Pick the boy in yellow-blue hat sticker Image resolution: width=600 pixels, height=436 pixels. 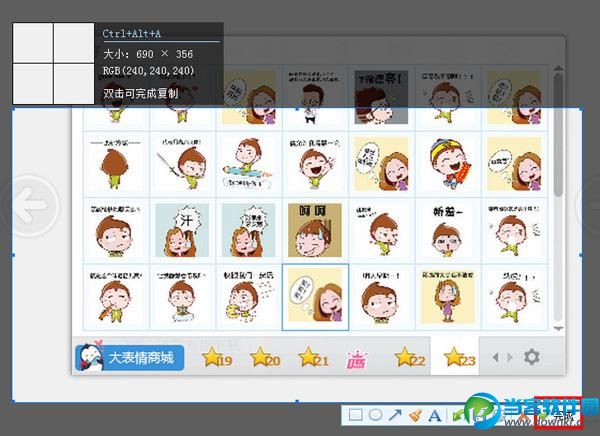click(448, 164)
